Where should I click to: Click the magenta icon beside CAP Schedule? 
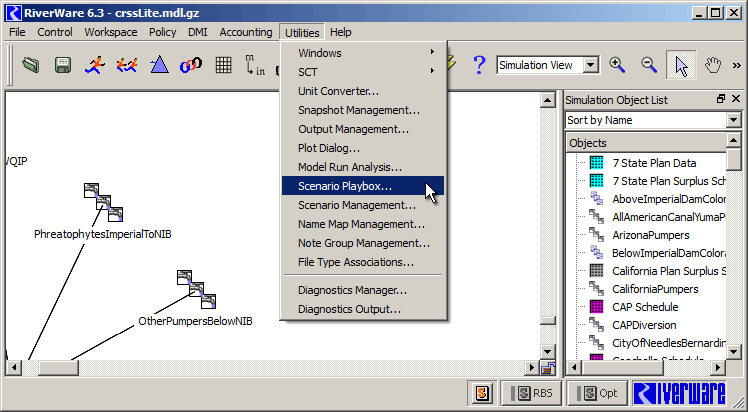(x=597, y=307)
